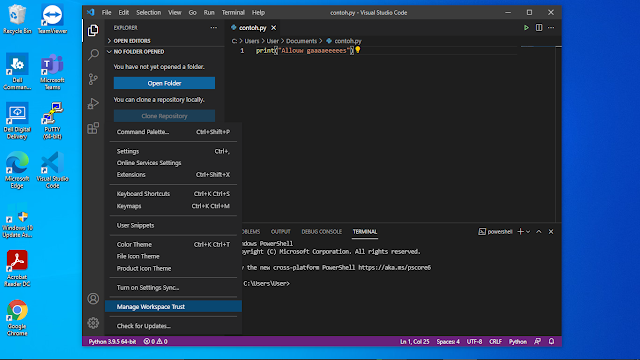Add a new terminal with plus icon
The height and width of the screenshot is (360, 640).
(520, 231)
